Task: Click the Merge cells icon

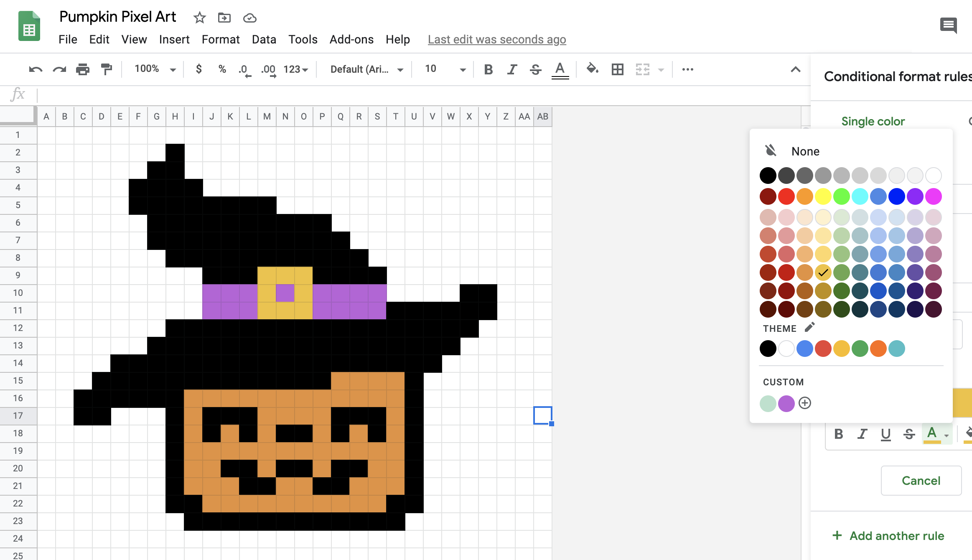Action: [643, 69]
